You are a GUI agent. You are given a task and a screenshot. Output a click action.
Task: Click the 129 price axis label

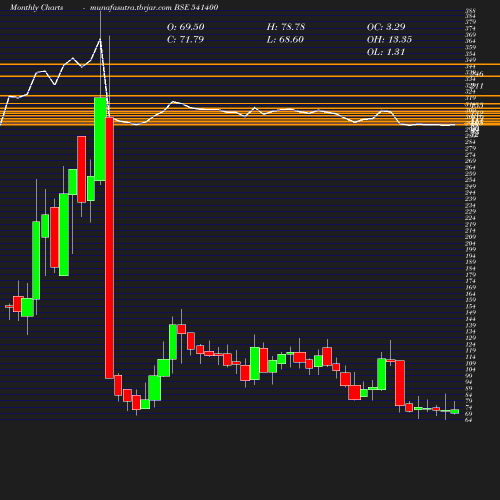pyautogui.click(x=470, y=338)
